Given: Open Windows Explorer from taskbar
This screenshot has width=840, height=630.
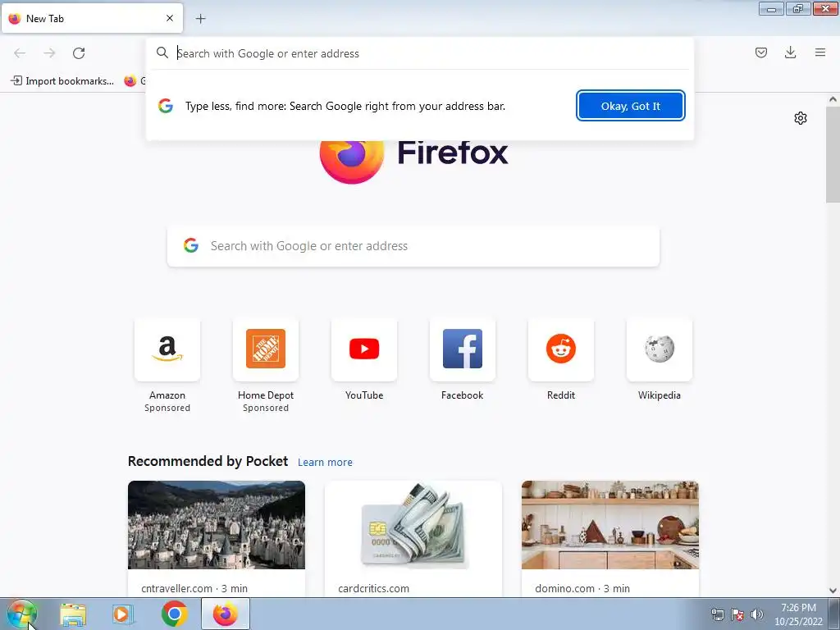Looking at the screenshot, I should tap(73, 614).
